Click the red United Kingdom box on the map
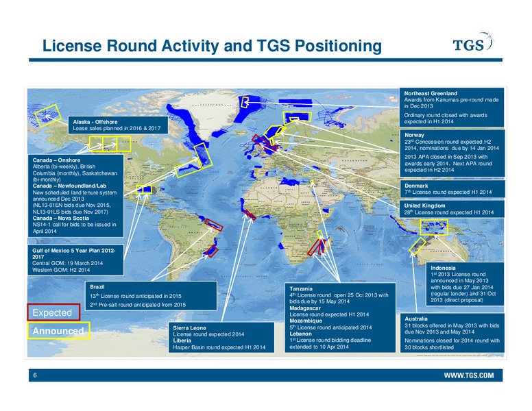This screenshot has width=532, height=411. (261, 141)
